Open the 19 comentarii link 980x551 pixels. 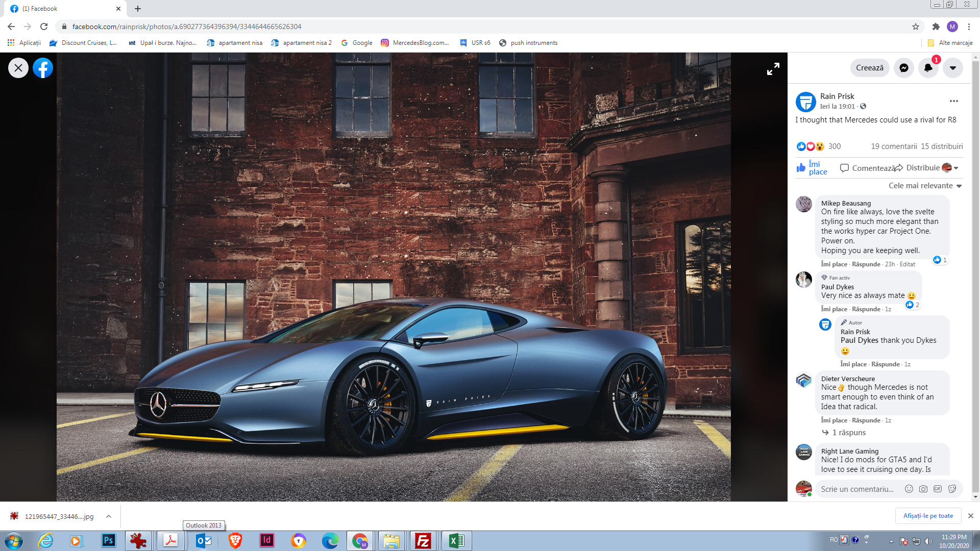(x=894, y=146)
